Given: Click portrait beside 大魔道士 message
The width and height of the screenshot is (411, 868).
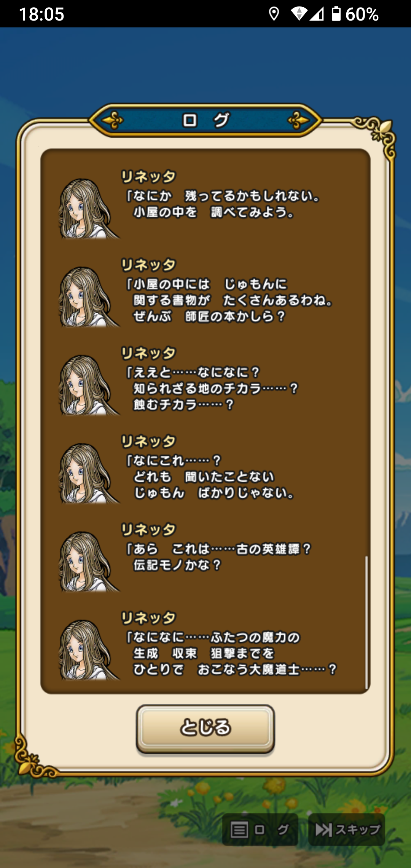Looking at the screenshot, I should [x=88, y=650].
